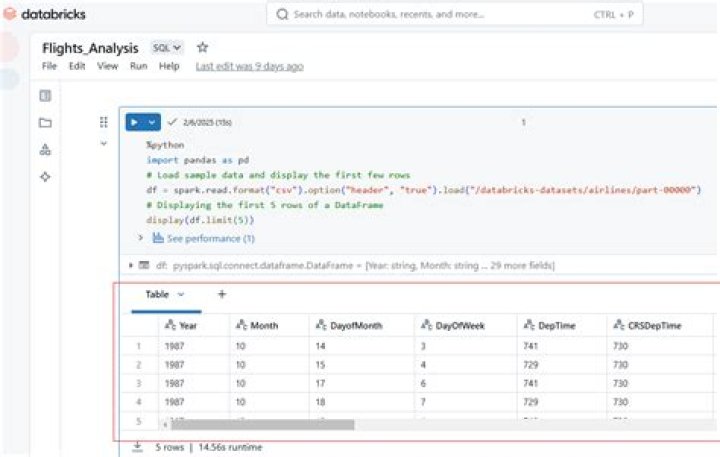The width and height of the screenshot is (720, 457).
Task: Open the 'Last edit was 9 days ago' link
Action: tap(249, 67)
